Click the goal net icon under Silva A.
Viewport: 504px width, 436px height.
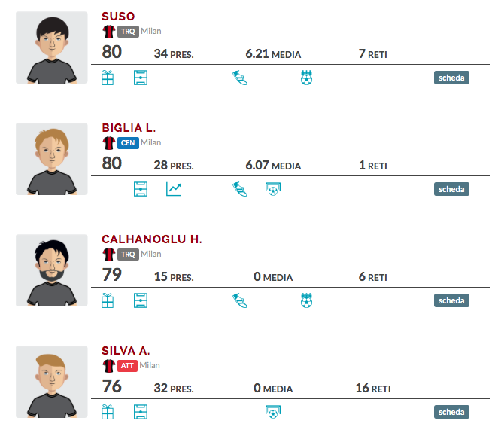point(273,412)
